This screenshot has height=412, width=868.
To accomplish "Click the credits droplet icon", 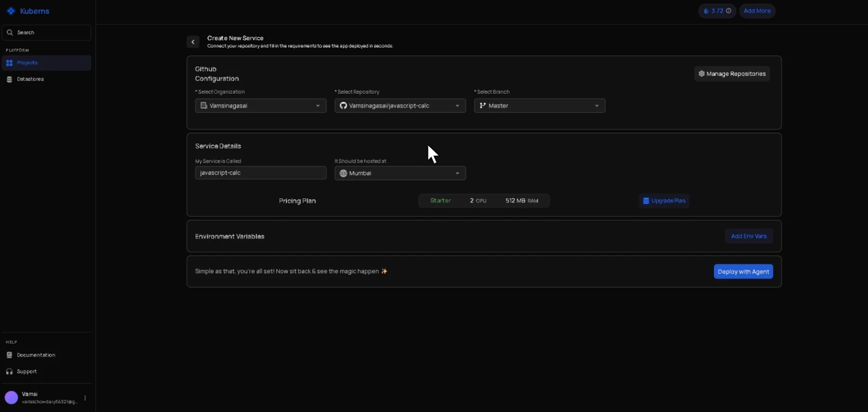I will click(706, 11).
